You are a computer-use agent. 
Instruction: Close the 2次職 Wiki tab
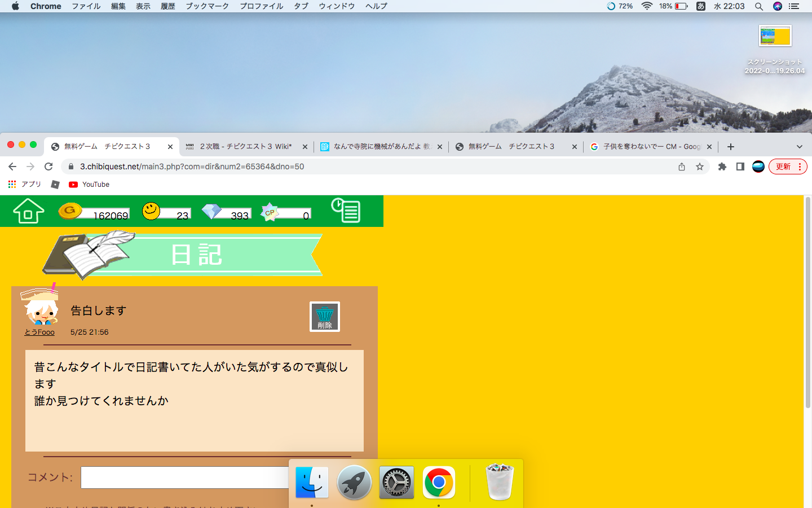point(305,147)
